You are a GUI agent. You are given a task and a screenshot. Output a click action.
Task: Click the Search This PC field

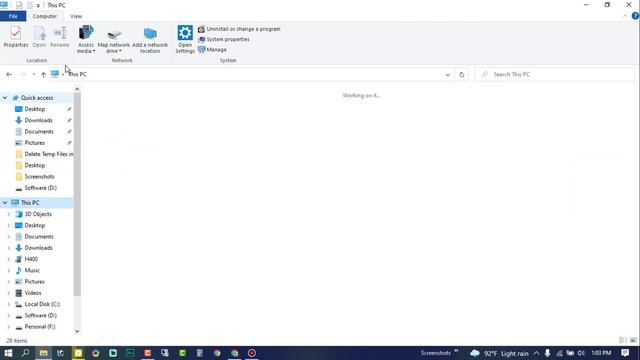point(554,74)
